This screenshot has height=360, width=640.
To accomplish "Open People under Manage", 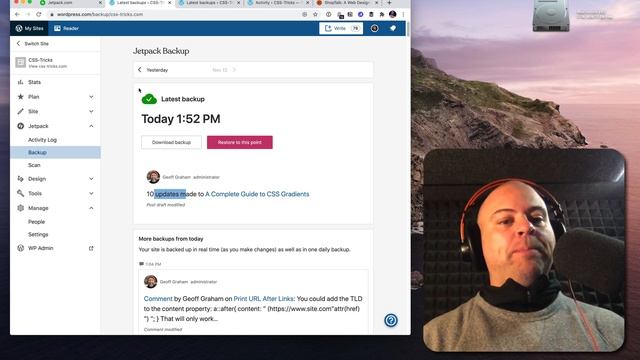I will (x=36, y=222).
